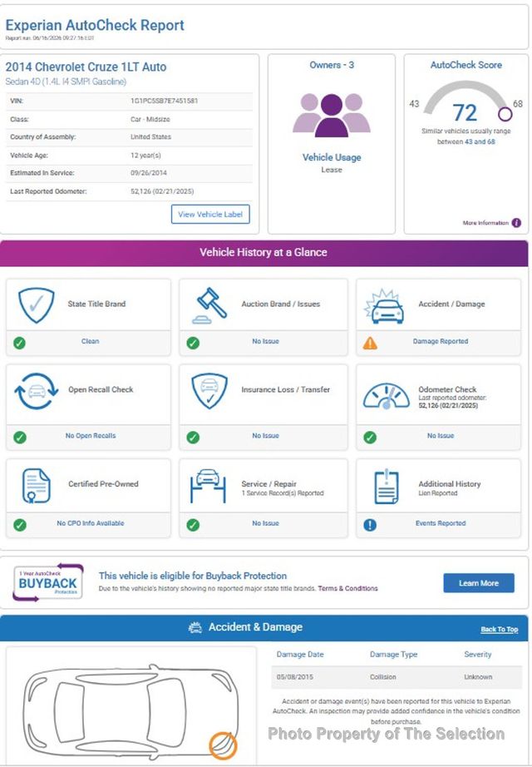Click the State Title Brand shield icon
The image size is (532, 767).
pos(37,305)
